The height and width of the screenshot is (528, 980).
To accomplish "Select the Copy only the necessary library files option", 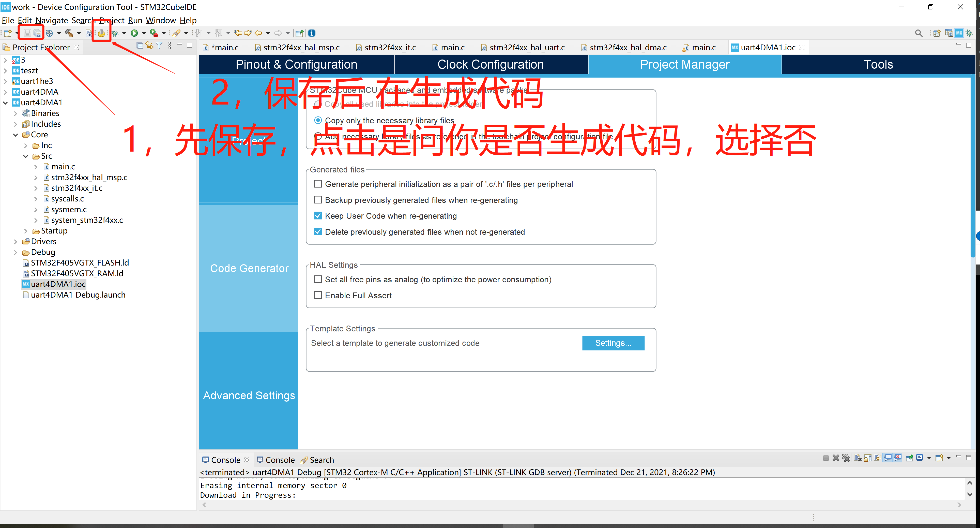I will [x=318, y=120].
